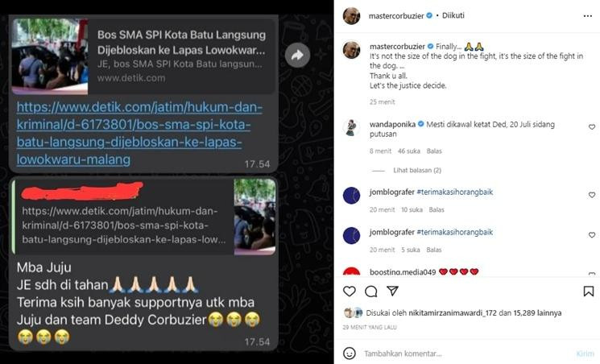Like jomblografer's first comment

click(x=592, y=195)
